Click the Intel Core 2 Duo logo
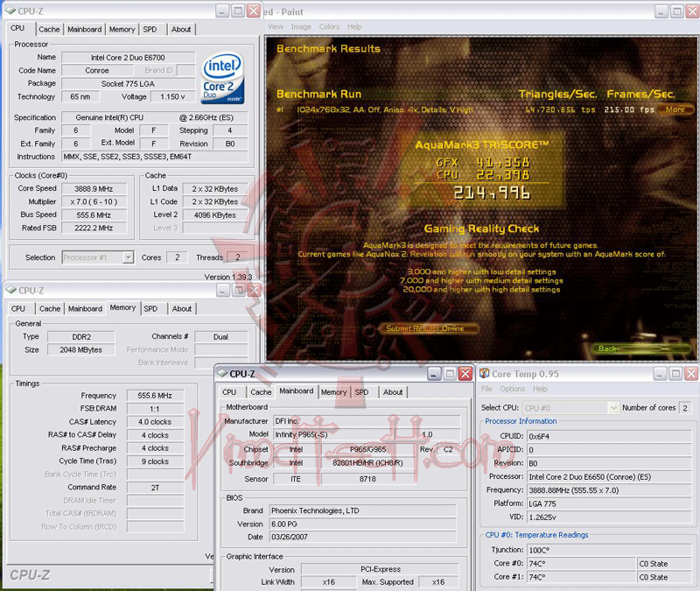The width and height of the screenshot is (700, 591). [x=223, y=78]
